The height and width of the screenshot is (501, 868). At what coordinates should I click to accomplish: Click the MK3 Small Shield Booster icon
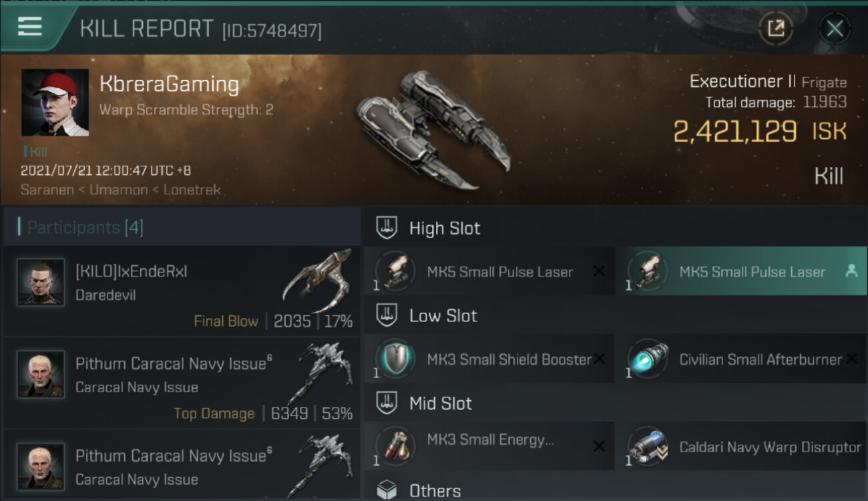(395, 359)
